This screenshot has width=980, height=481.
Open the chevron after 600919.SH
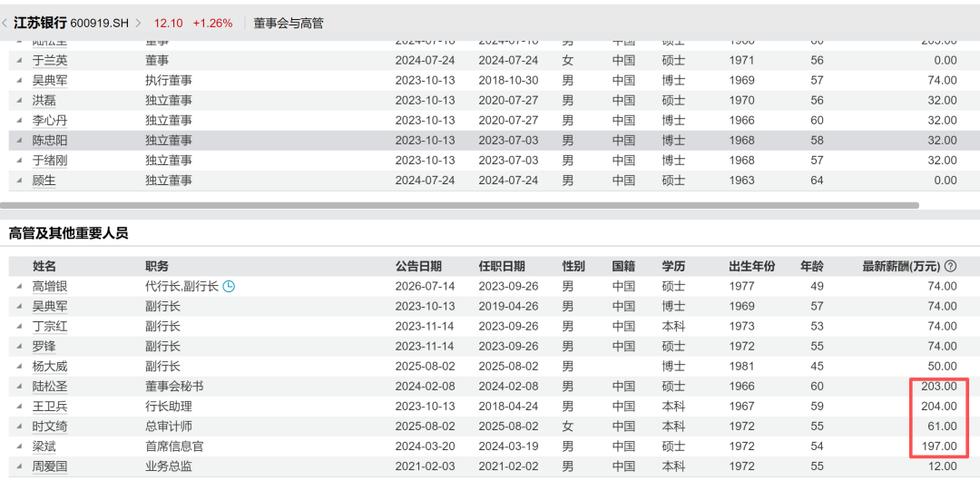coord(138,24)
